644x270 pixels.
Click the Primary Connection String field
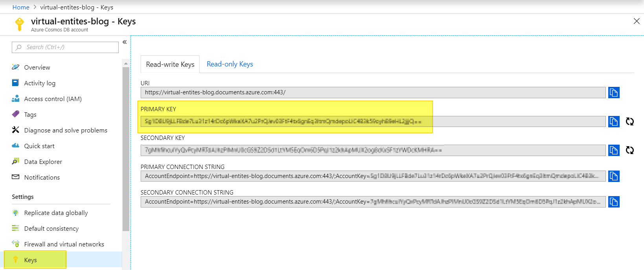373,176
